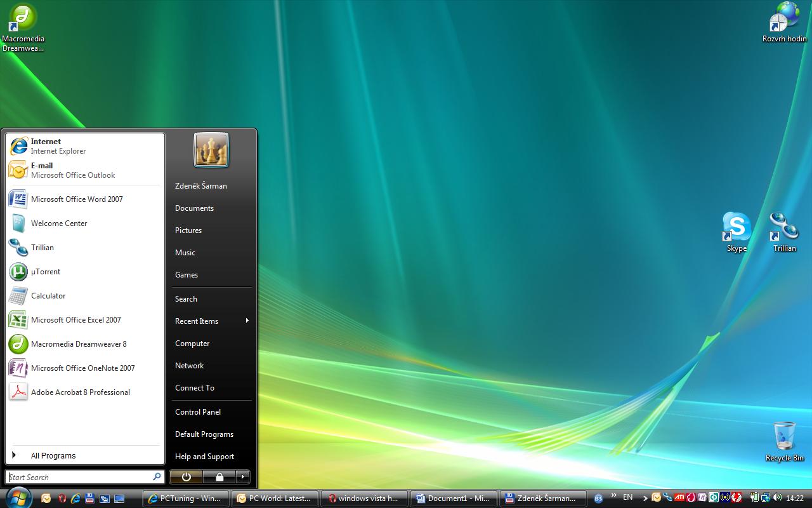Open Zdeněk Šarman personal folder
Screen dimensions: 812x508
pyautogui.click(x=211, y=186)
